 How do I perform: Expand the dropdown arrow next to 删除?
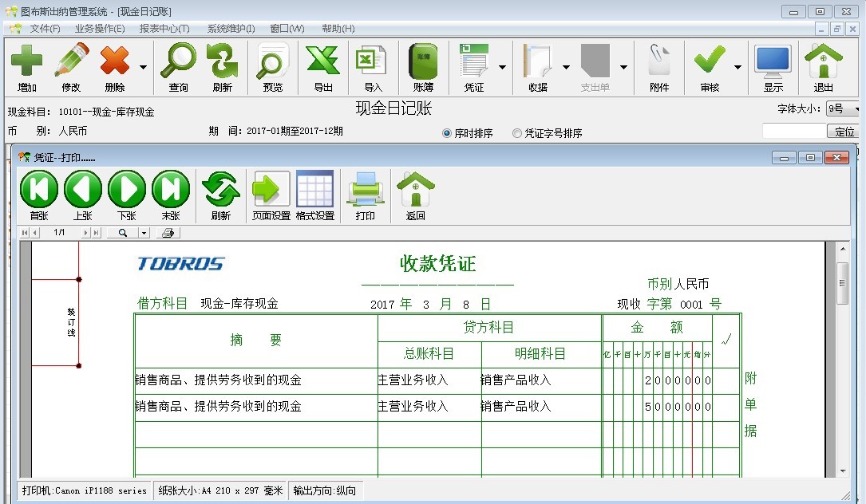click(x=143, y=67)
